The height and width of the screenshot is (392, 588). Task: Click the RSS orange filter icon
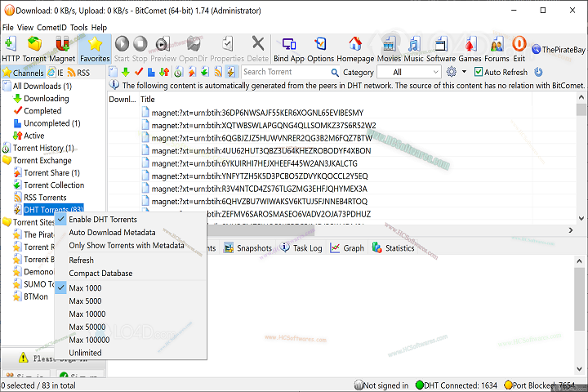pos(218,72)
